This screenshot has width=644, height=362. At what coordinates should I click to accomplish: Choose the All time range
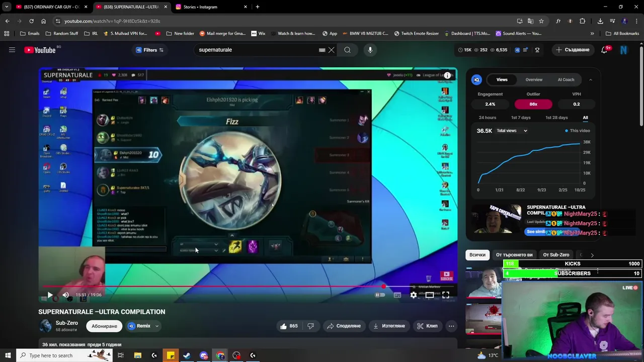pos(585,118)
